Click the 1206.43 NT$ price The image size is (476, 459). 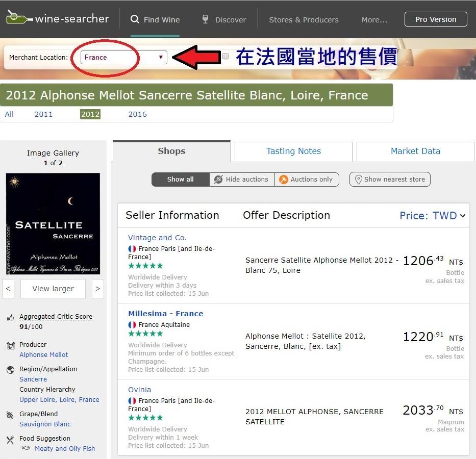433,261
